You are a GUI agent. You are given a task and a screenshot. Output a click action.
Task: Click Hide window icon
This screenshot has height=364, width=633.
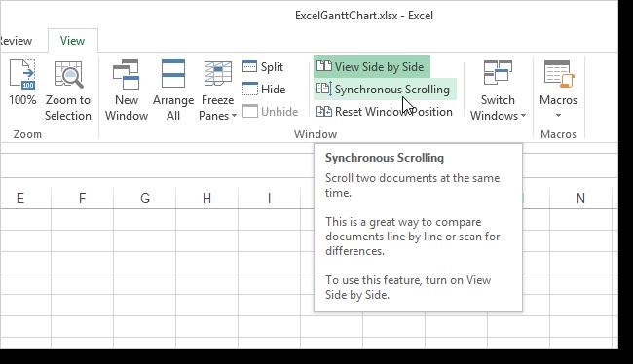(x=250, y=89)
